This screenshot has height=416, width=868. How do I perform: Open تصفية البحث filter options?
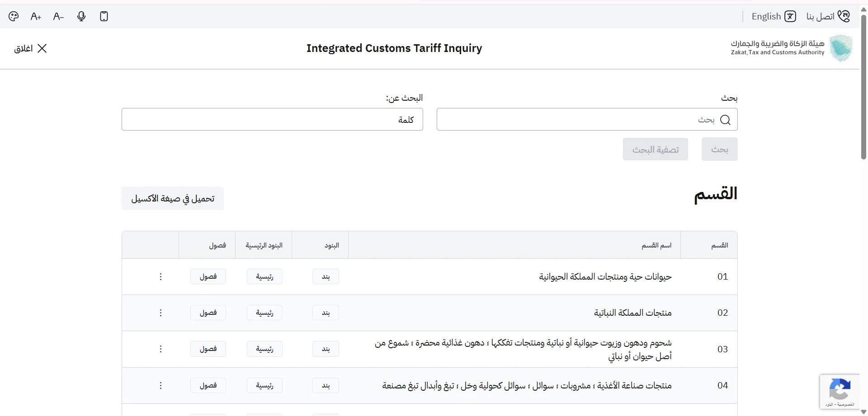656,149
